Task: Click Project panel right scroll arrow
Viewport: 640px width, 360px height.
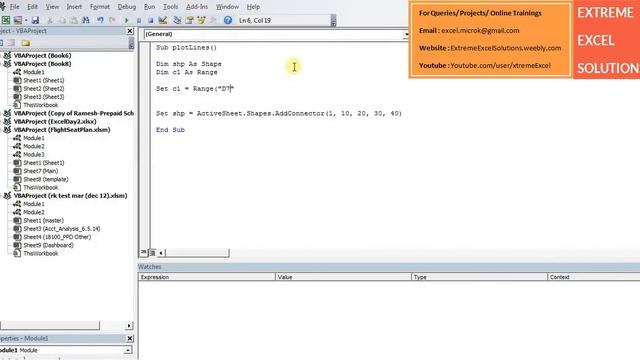Action: coord(129,326)
